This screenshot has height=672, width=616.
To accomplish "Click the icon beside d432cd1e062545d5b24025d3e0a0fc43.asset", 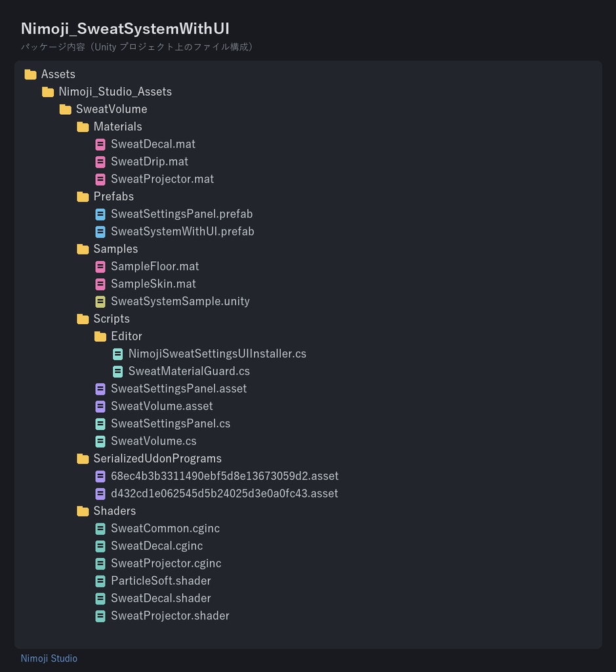I will click(x=100, y=494).
